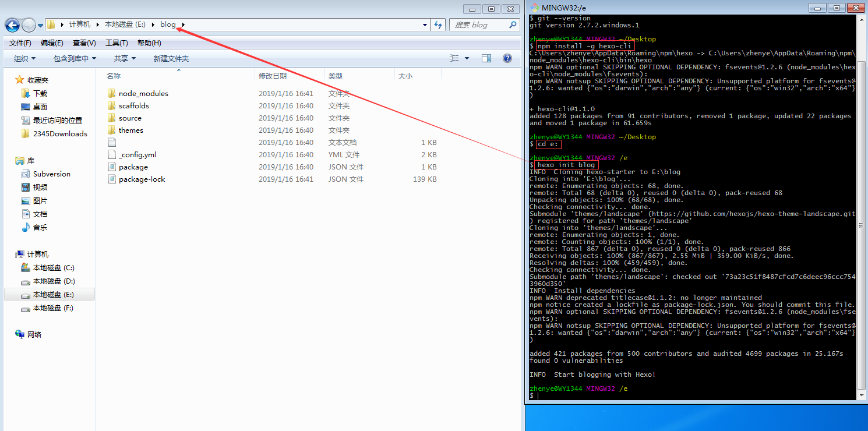Open 2345Downloads in navigation pane

(60, 134)
